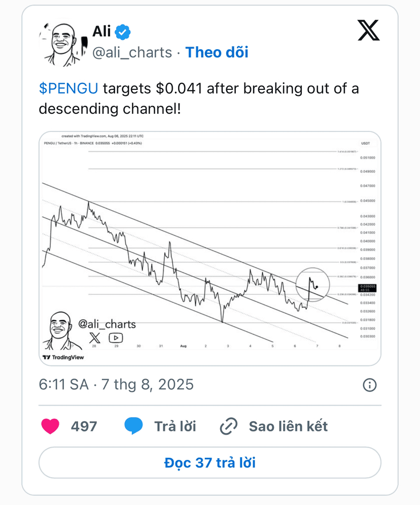The image size is (420, 505).
Task: Click the blue verified badge next to Ali
Action: [x=123, y=32]
